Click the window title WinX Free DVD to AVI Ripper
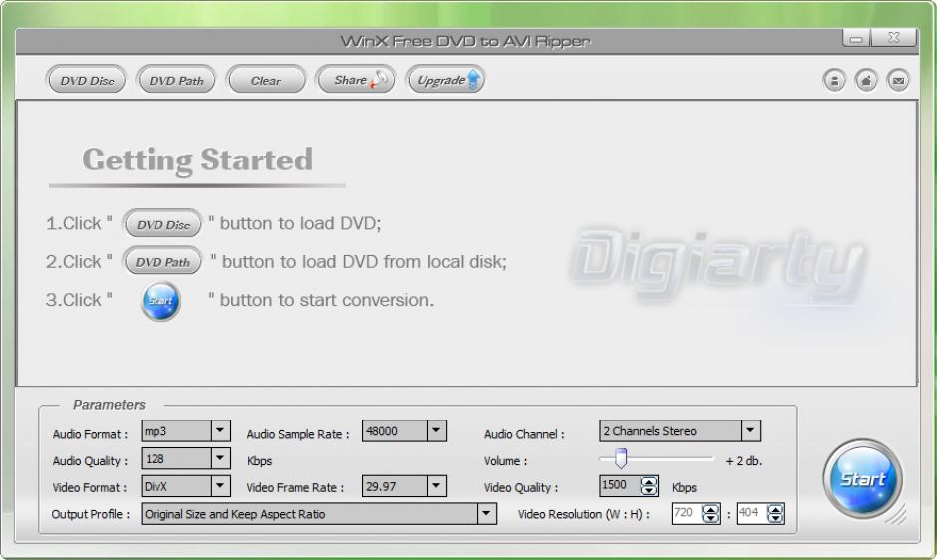Image resolution: width=937 pixels, height=560 pixels. (x=465, y=41)
